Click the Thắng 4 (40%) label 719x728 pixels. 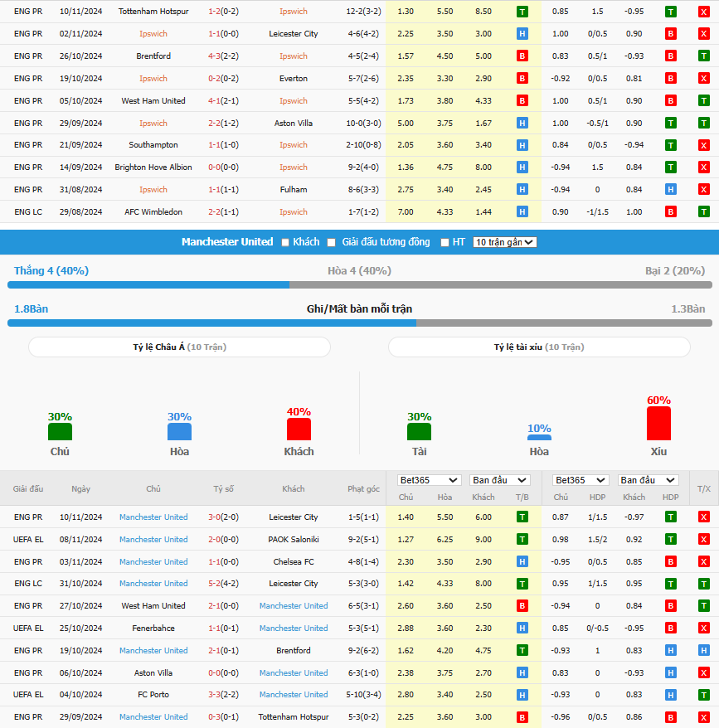[x=51, y=270]
